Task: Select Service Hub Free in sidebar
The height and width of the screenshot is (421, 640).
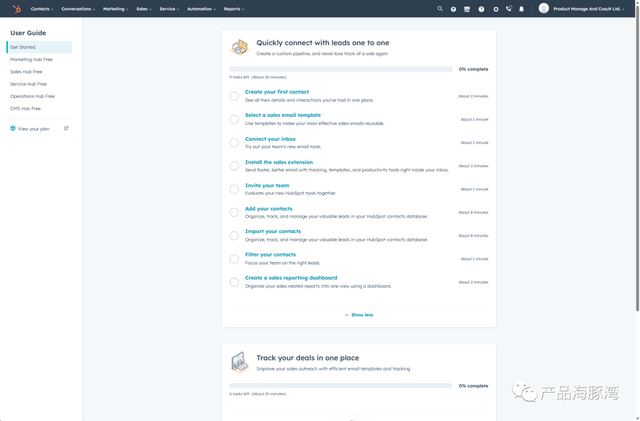Action: (29, 84)
